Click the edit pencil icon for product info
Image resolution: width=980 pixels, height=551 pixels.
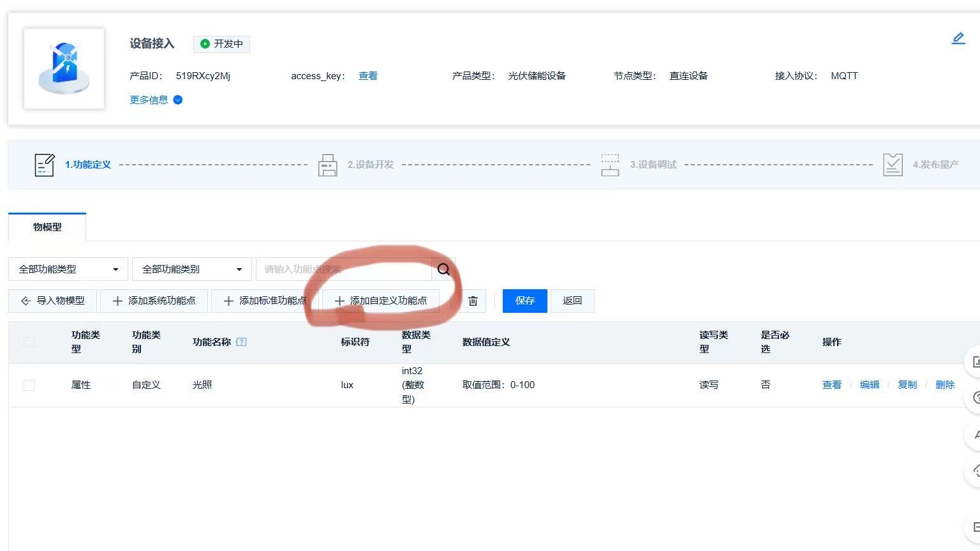coord(958,39)
